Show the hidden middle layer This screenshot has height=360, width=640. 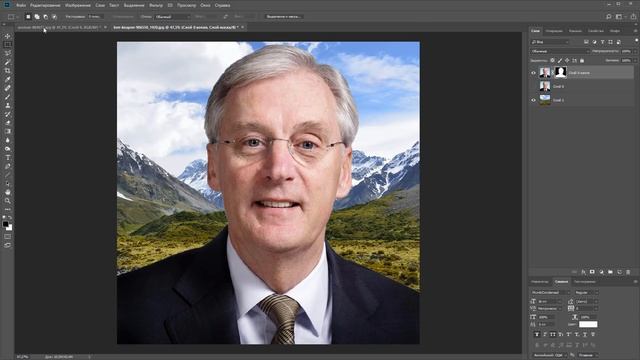point(533,87)
